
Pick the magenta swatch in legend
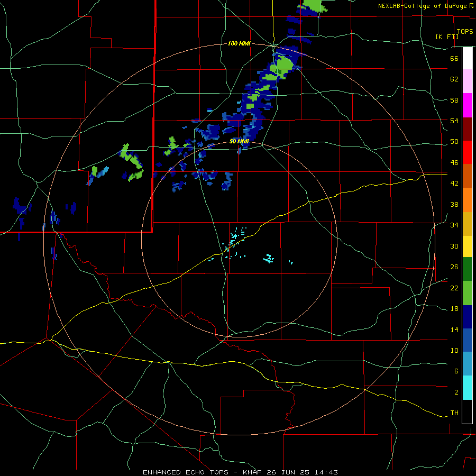tap(467, 105)
